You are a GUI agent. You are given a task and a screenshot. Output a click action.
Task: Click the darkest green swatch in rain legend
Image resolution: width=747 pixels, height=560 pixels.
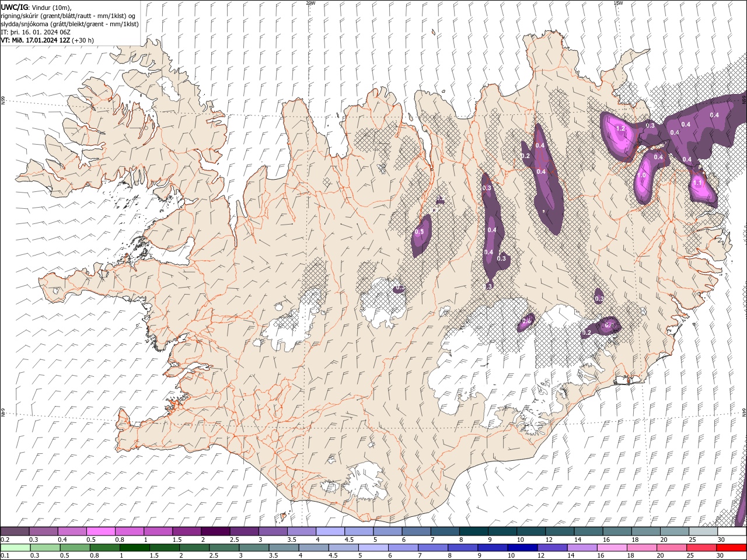click(x=135, y=548)
